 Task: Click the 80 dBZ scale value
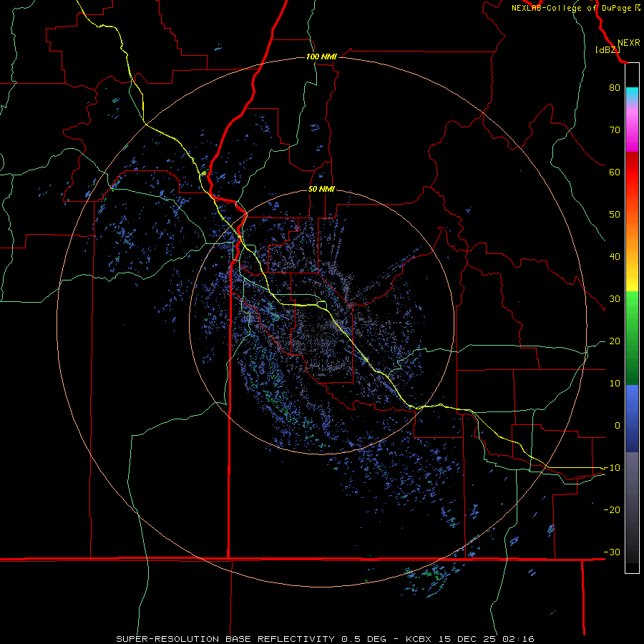click(615, 87)
